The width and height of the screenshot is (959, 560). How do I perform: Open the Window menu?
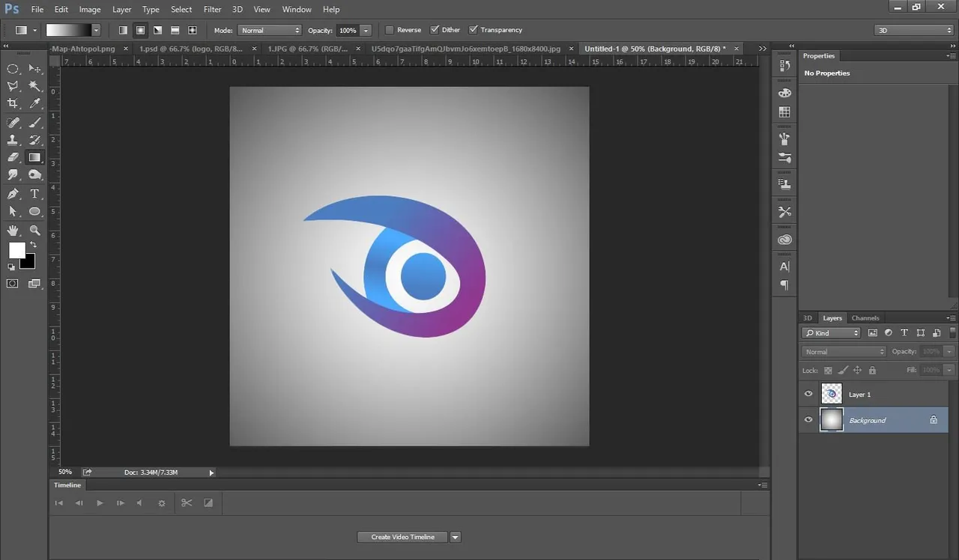(297, 9)
